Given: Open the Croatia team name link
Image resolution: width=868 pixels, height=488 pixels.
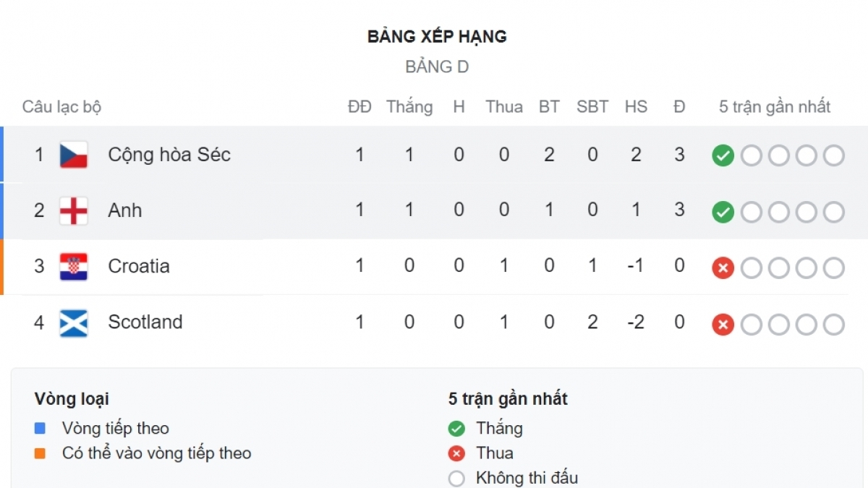Looking at the screenshot, I should [139, 266].
